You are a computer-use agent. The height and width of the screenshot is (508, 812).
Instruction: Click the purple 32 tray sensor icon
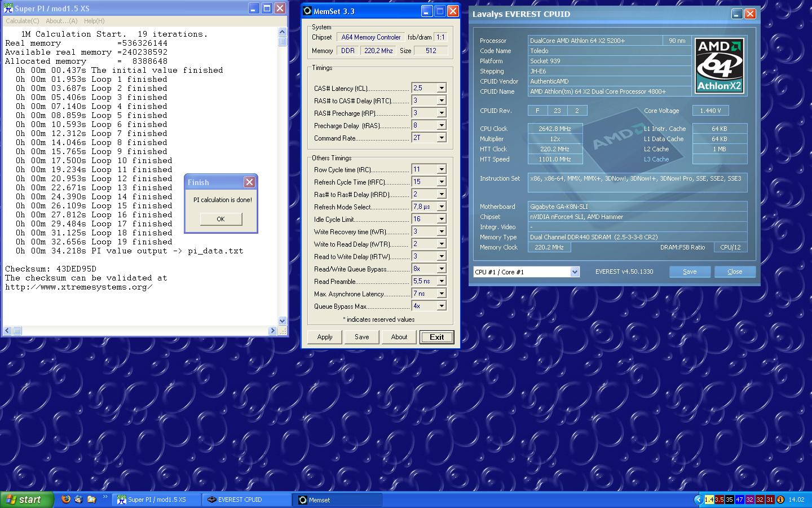pos(749,500)
